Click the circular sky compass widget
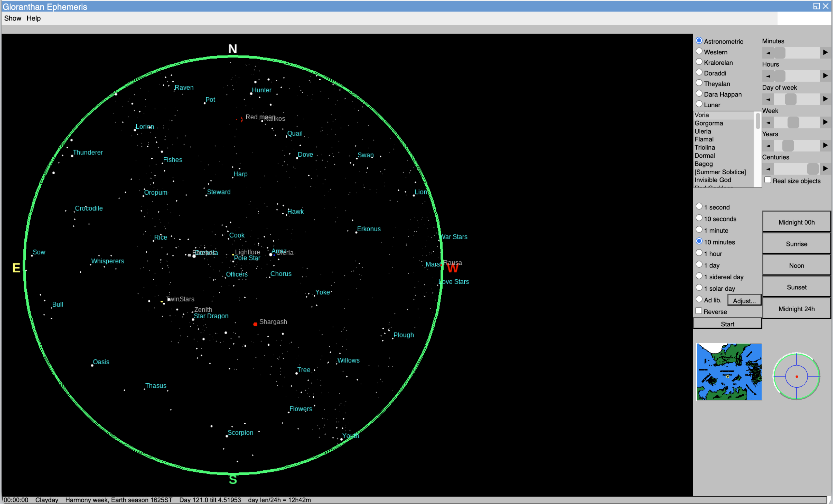The image size is (833, 504). 796,376
